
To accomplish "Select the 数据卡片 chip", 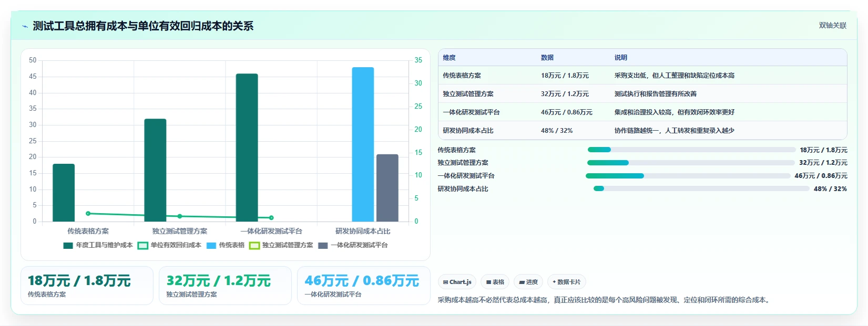I will (x=567, y=282).
